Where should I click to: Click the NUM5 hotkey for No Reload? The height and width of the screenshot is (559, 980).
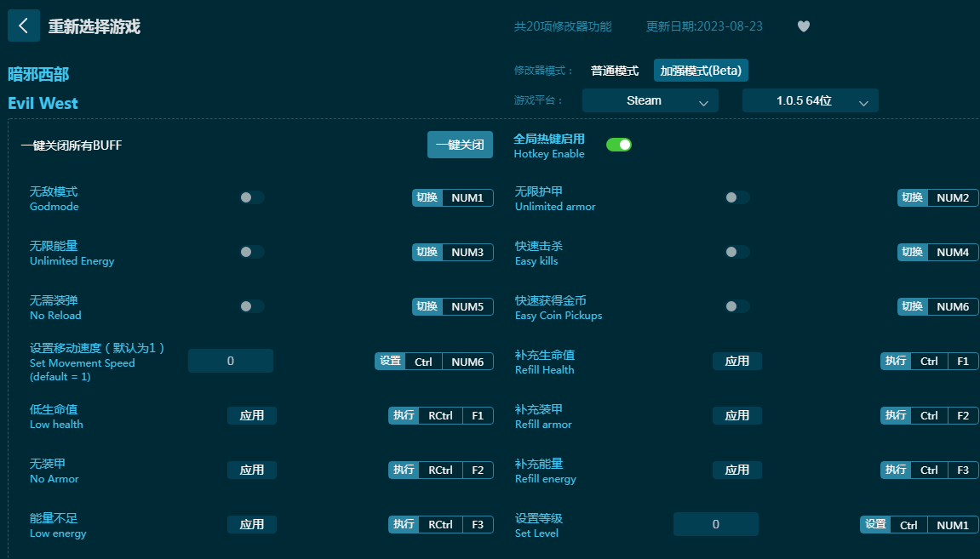(467, 306)
